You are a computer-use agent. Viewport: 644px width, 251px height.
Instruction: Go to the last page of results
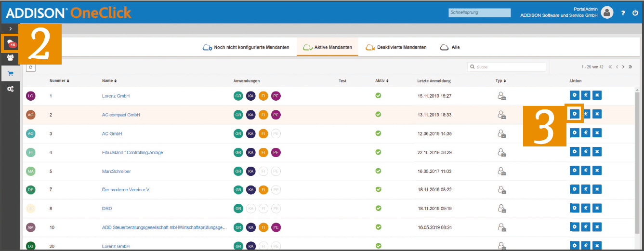630,67
